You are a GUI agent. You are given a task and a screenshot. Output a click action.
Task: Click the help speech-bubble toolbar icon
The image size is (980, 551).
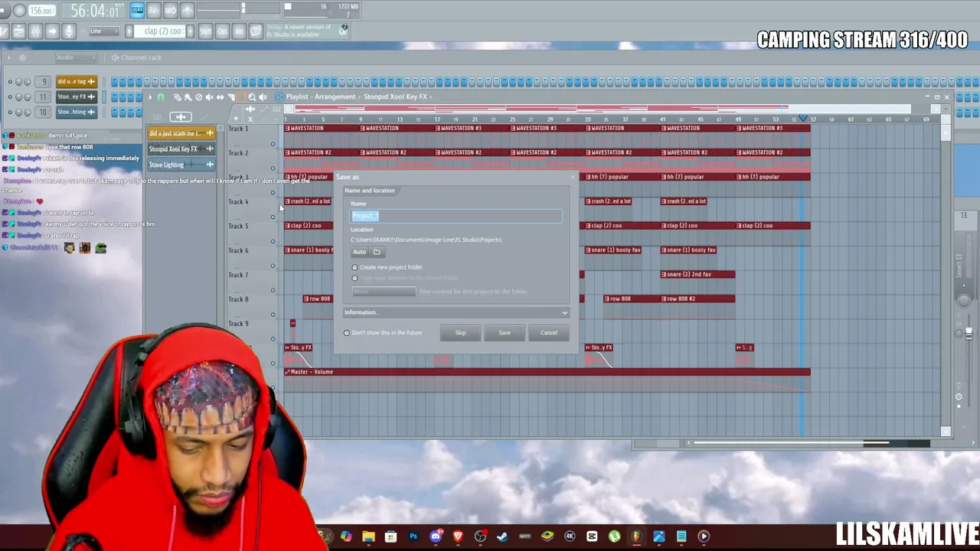click(256, 31)
